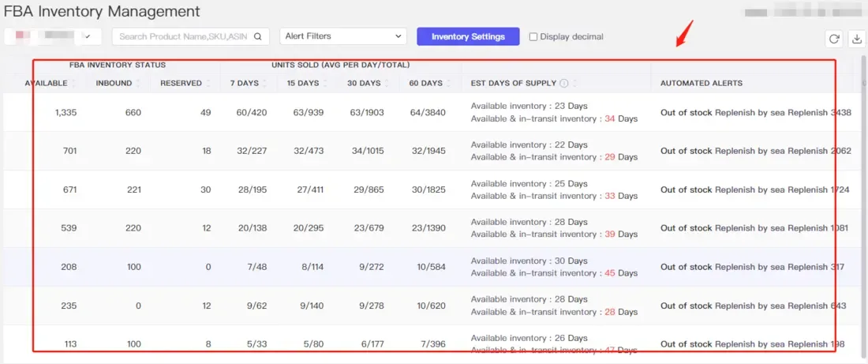Click the download export icon button
Viewport: 868px width, 364px height.
click(856, 39)
